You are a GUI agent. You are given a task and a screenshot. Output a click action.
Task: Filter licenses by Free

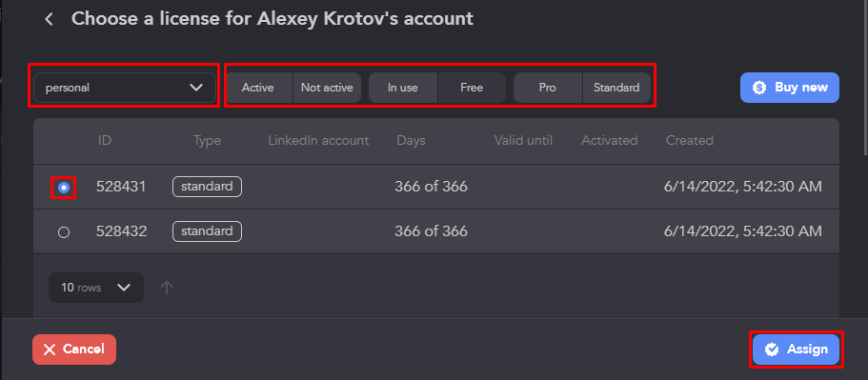472,88
